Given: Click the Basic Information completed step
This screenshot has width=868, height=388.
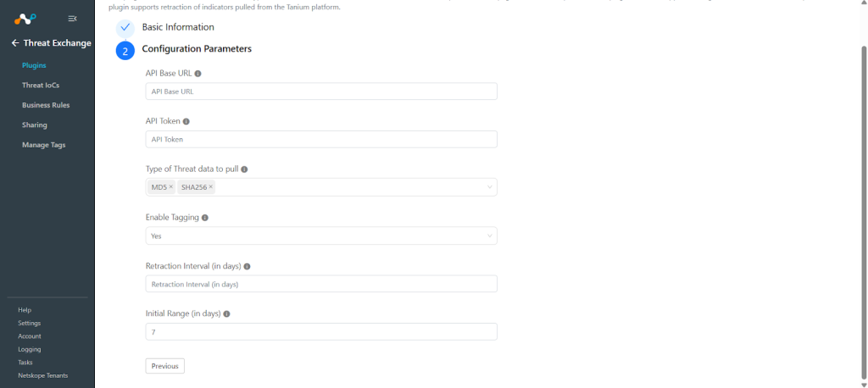Looking at the screenshot, I should pos(178,27).
